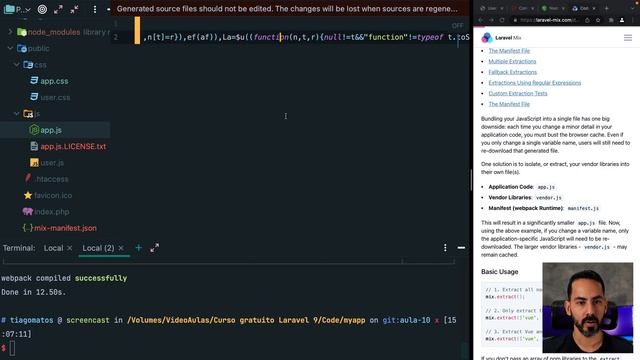This screenshot has width=640, height=360.
Task: Open Laravel Mix hamburger menu
Action: pos(628,38)
